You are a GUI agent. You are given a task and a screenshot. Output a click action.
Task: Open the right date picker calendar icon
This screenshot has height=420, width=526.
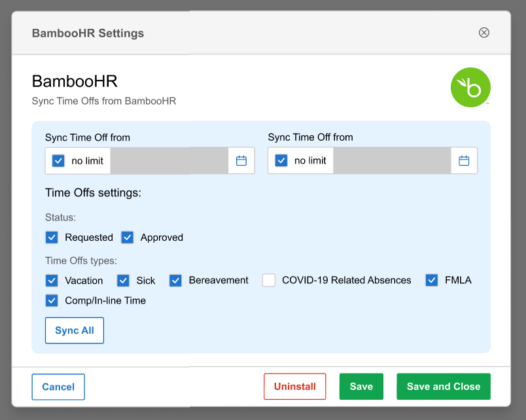click(x=464, y=160)
